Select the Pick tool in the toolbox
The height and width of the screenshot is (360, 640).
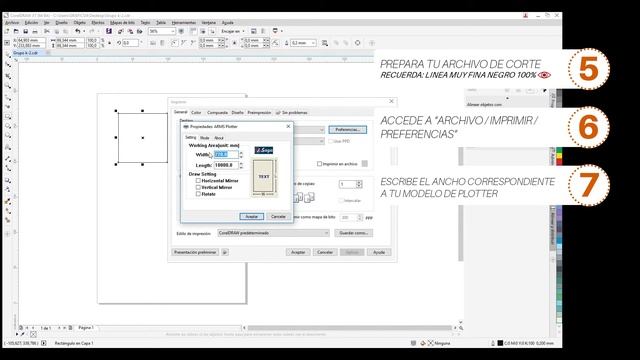tap(8, 54)
